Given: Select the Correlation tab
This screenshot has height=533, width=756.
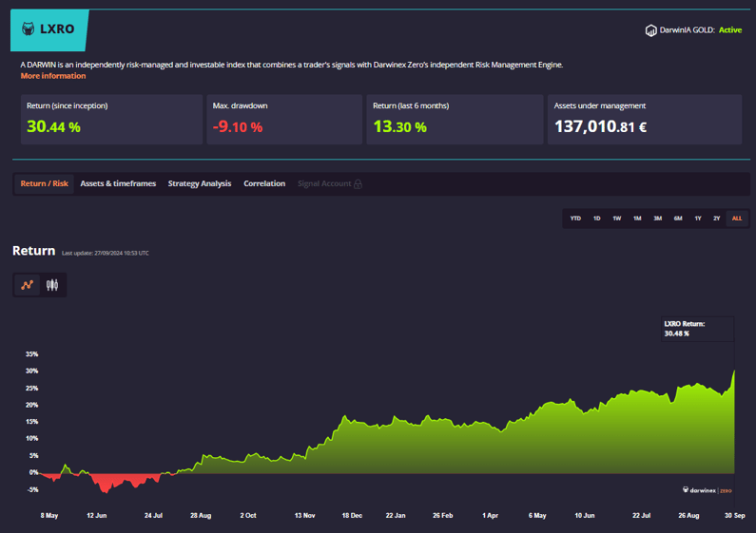Looking at the screenshot, I should click(x=264, y=183).
